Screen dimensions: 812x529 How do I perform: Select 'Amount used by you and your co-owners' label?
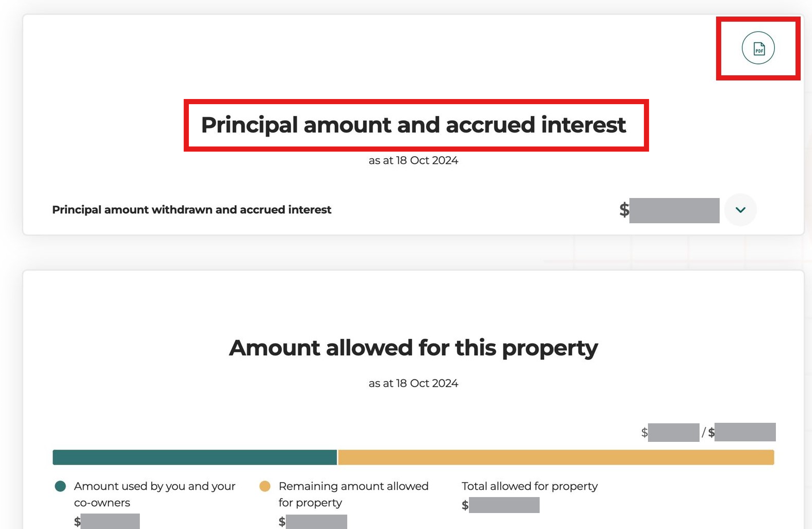(154, 494)
